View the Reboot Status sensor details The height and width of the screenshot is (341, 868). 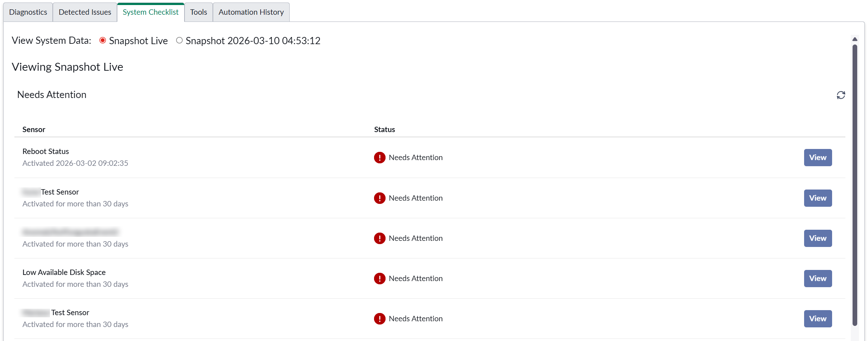pyautogui.click(x=817, y=158)
